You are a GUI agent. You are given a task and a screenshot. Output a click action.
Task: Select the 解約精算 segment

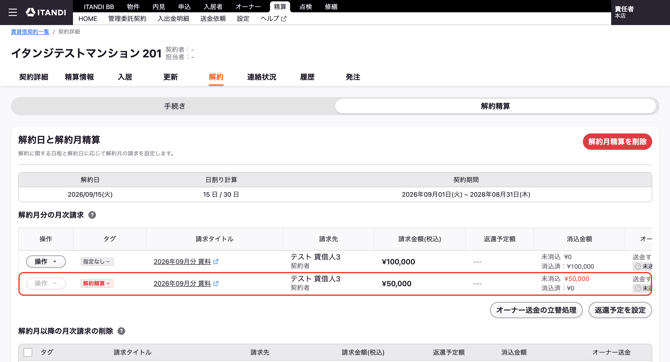point(495,106)
